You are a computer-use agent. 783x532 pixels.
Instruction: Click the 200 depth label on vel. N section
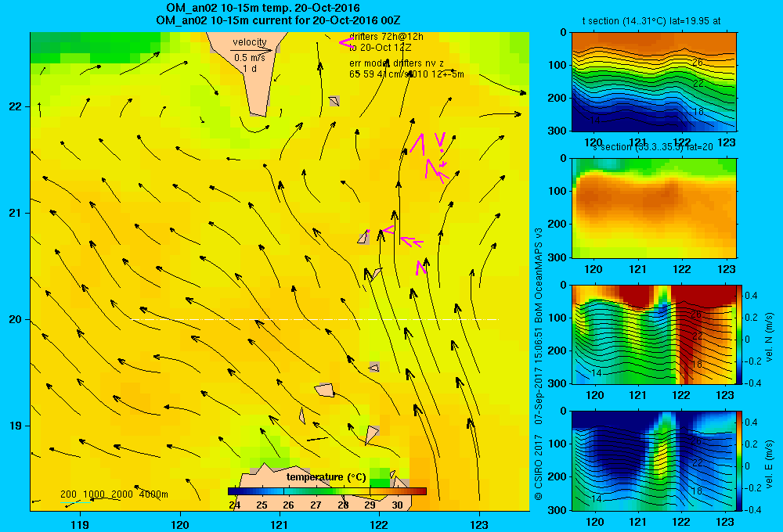pos(557,350)
